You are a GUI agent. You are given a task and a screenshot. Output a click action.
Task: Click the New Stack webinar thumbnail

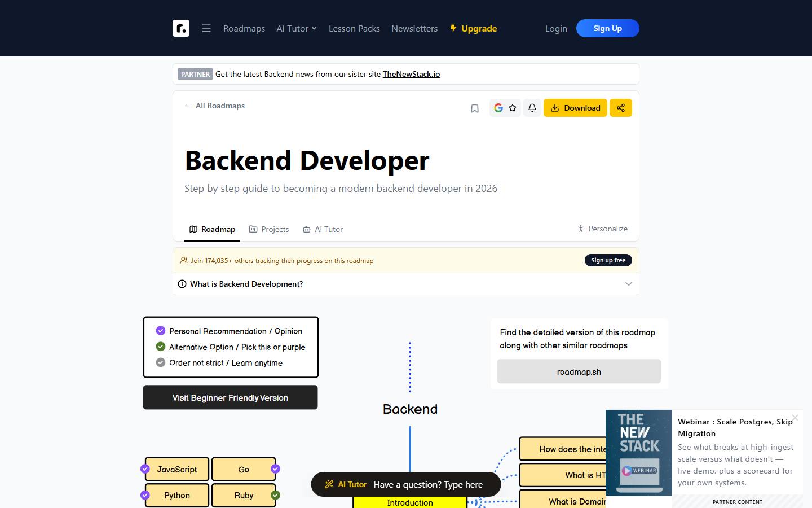point(639,453)
